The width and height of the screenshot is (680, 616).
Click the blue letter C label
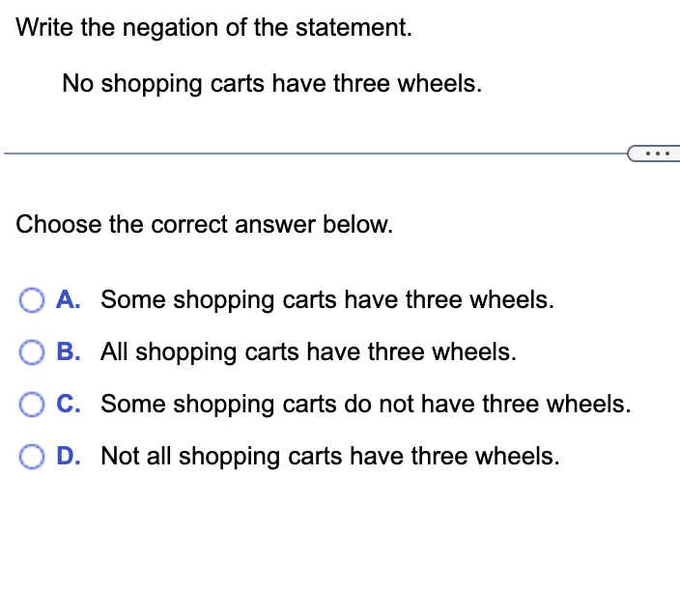coord(68,404)
